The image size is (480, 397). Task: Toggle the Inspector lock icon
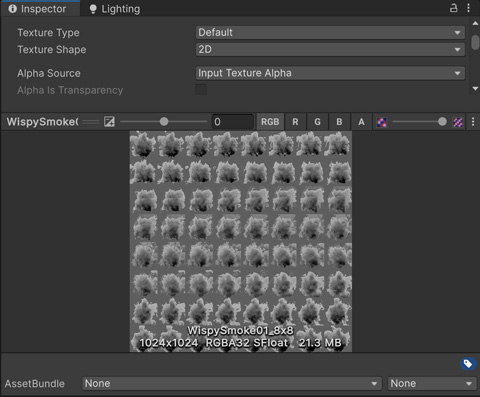pos(453,8)
